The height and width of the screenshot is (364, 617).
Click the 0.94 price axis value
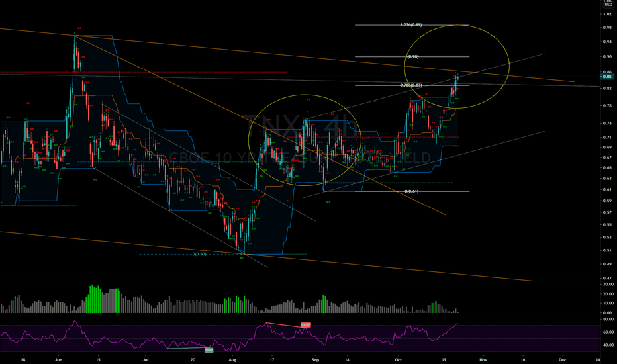[x=607, y=42]
